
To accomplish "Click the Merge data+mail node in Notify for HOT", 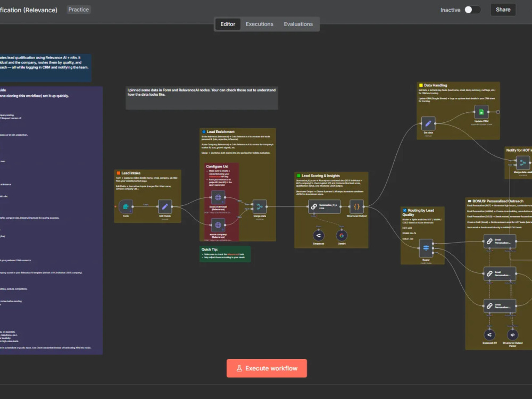I will (523, 163).
